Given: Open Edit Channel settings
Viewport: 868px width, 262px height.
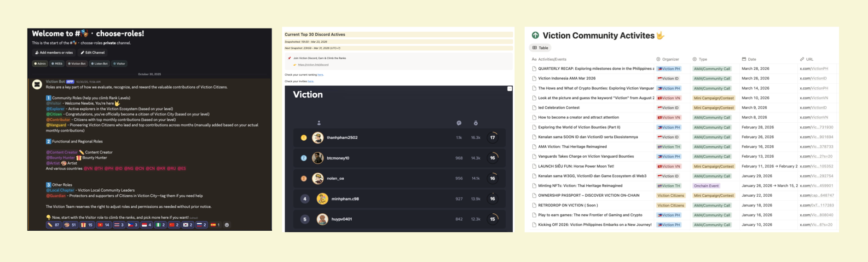Looking at the screenshot, I should pos(93,53).
